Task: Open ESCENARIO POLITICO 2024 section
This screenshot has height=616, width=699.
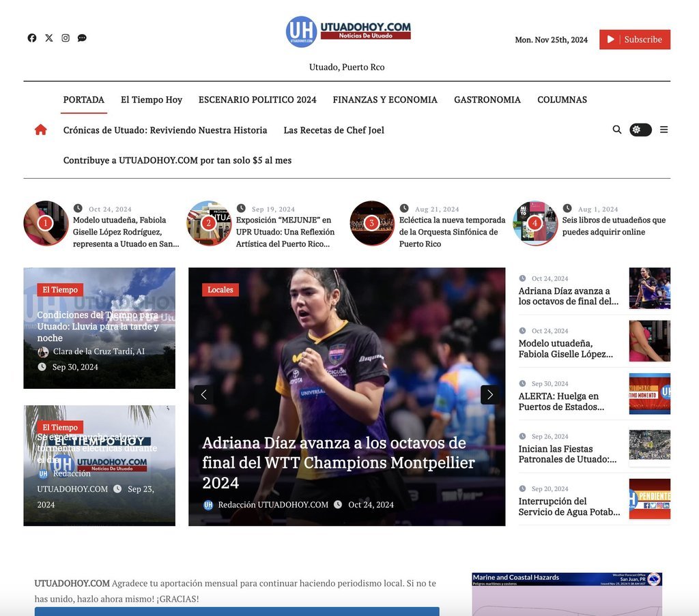Action: [x=257, y=100]
